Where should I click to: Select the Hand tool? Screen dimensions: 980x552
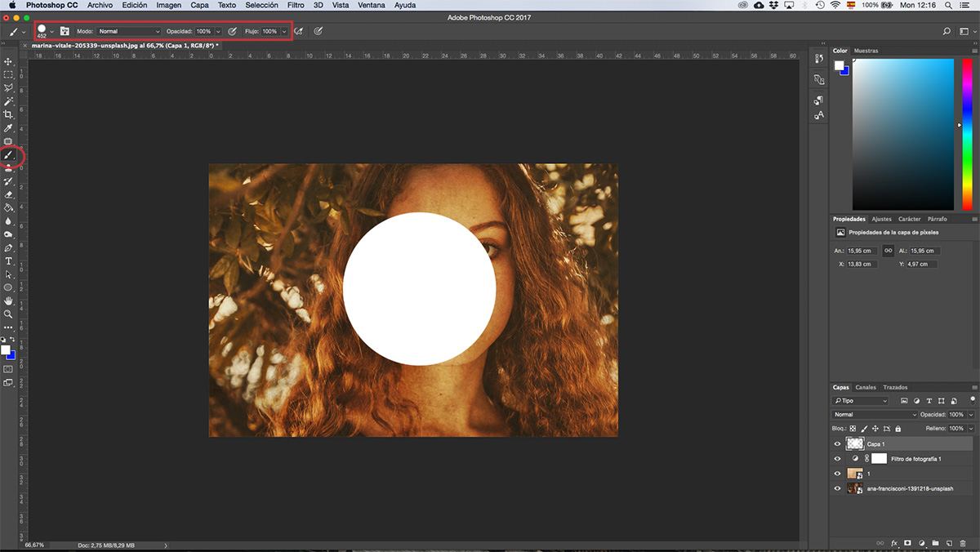(x=9, y=300)
